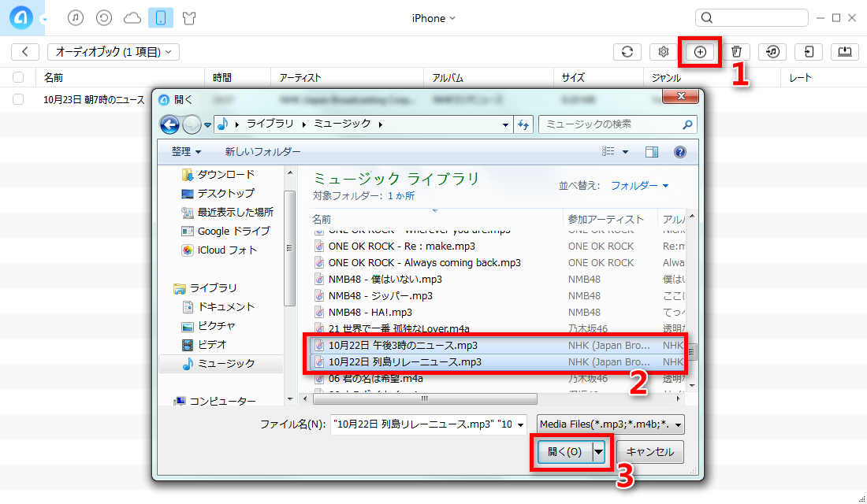Click the address bar refresh button
The height and width of the screenshot is (504, 867).
tap(523, 125)
